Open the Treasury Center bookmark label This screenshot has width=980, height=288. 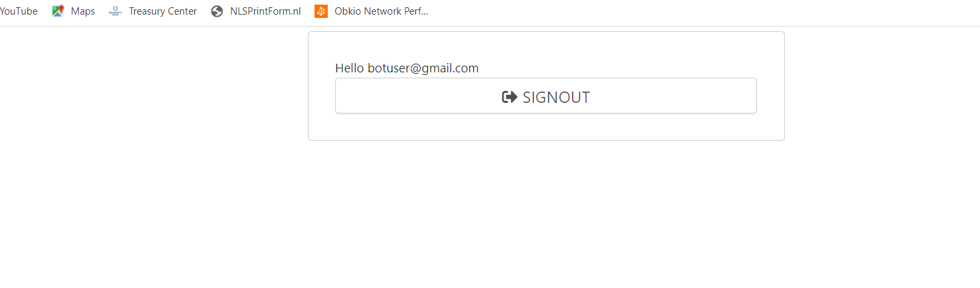coord(163,11)
